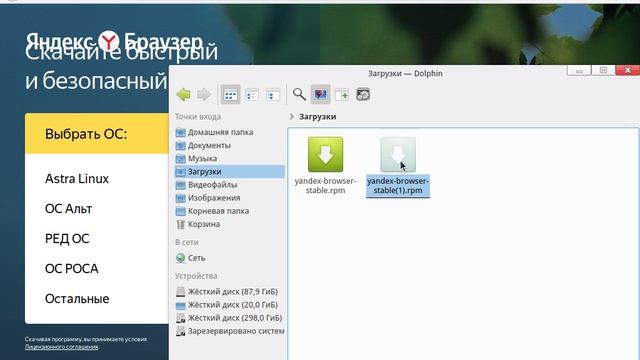Maximize the Dolphin window
640x360 pixels.
pos(603,71)
